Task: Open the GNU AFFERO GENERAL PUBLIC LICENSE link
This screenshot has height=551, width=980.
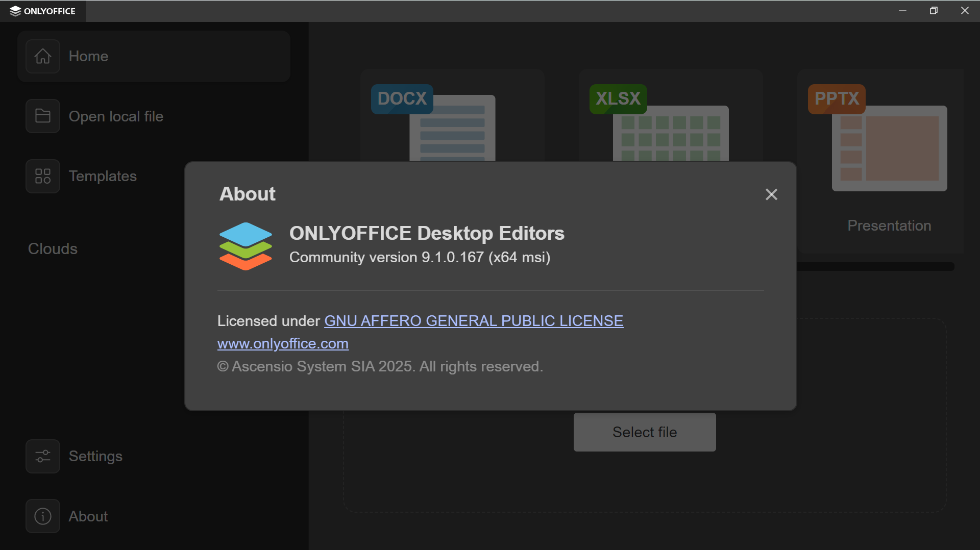Action: tap(473, 321)
